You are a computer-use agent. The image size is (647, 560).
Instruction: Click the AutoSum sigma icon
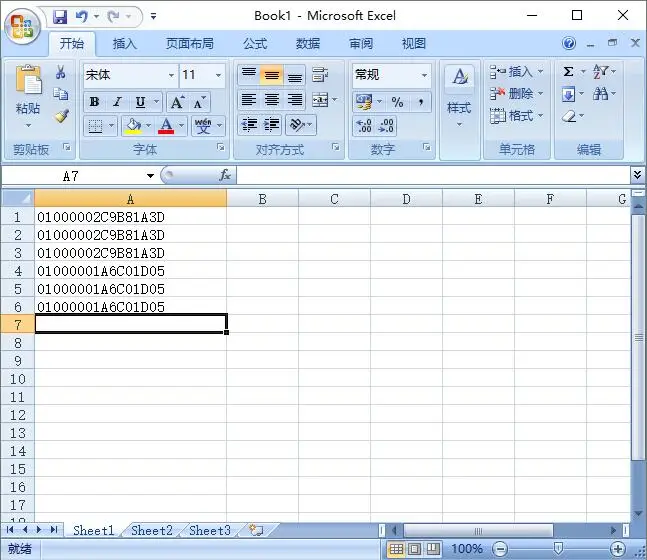[568, 72]
